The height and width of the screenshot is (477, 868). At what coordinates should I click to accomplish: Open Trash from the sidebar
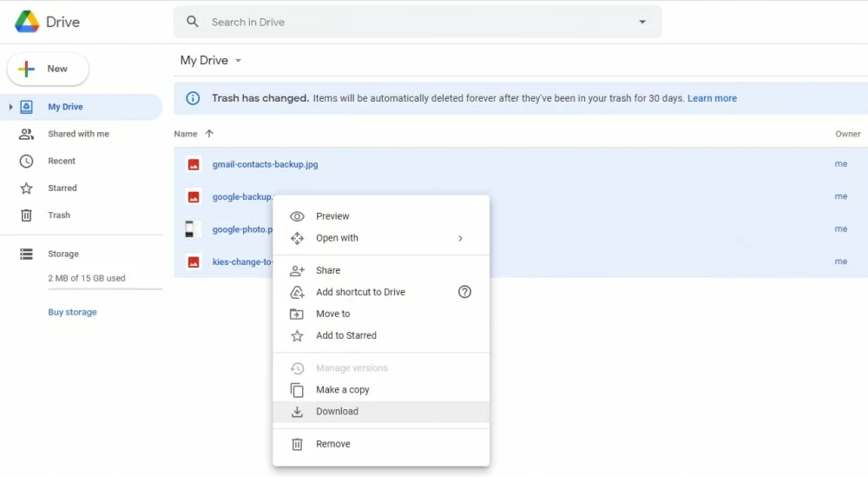(x=59, y=215)
